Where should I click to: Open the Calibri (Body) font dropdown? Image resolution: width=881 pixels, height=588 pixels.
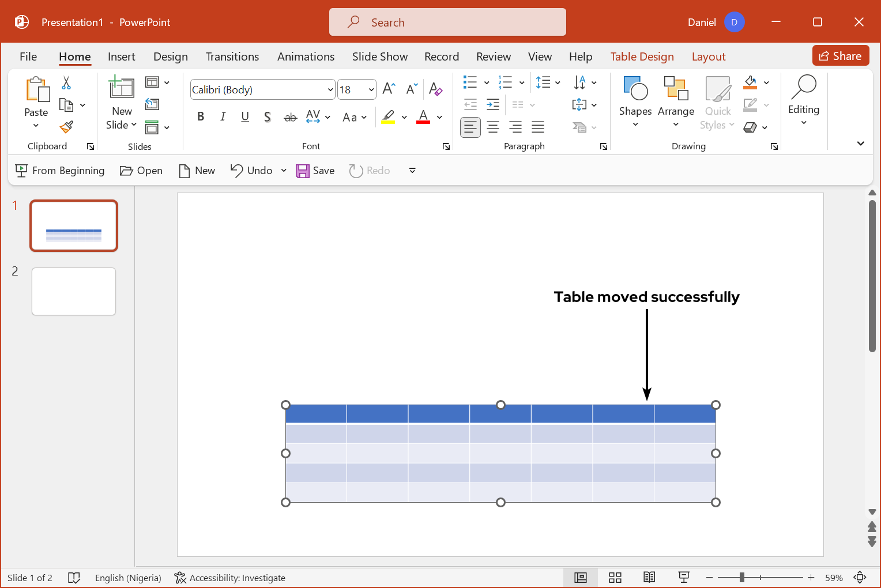pyautogui.click(x=330, y=90)
